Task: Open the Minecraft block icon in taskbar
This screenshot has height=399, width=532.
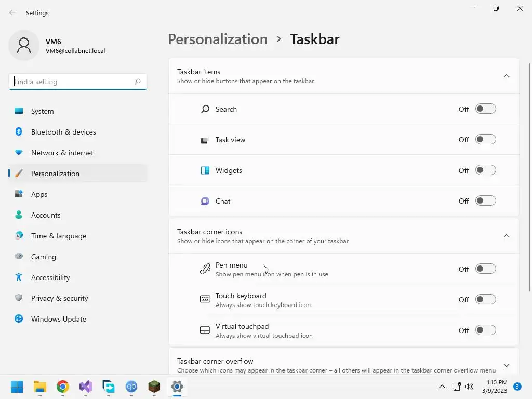Action: pyautogui.click(x=154, y=387)
